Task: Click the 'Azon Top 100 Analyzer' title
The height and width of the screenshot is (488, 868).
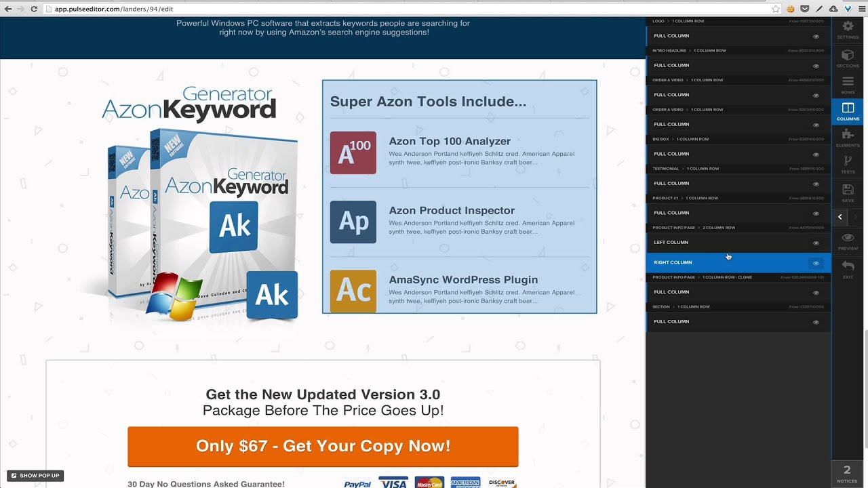Action: [x=450, y=141]
